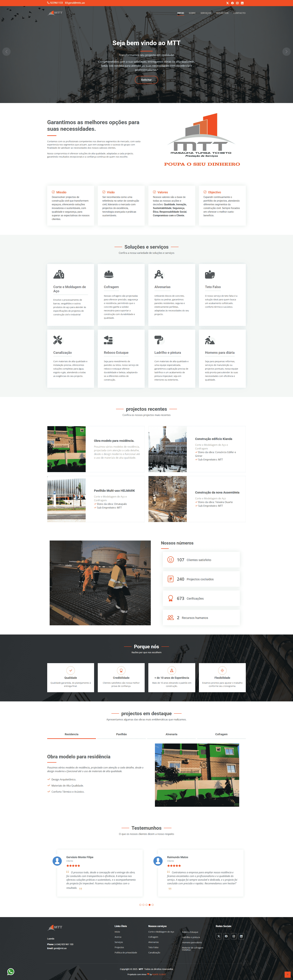Viewport: 293px width, 980px height.
Task: Open CONTACTO in the top navigation
Action: click(x=239, y=13)
